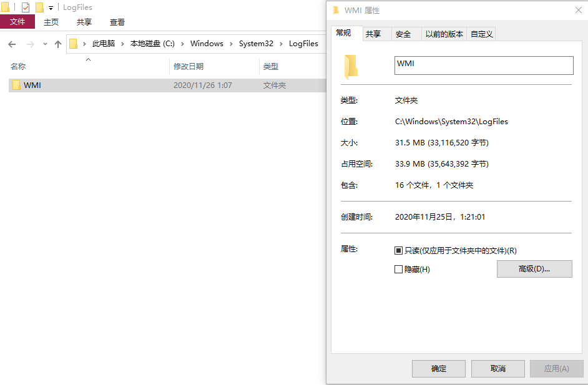Cancel with the 取消 button

pos(498,369)
